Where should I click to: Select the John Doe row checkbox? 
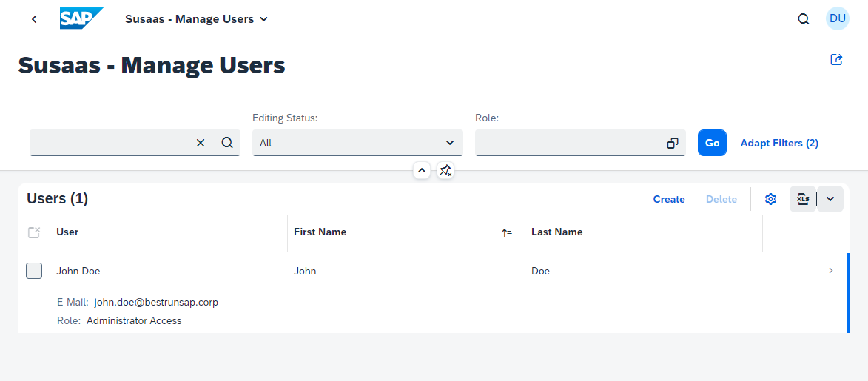[34, 272]
